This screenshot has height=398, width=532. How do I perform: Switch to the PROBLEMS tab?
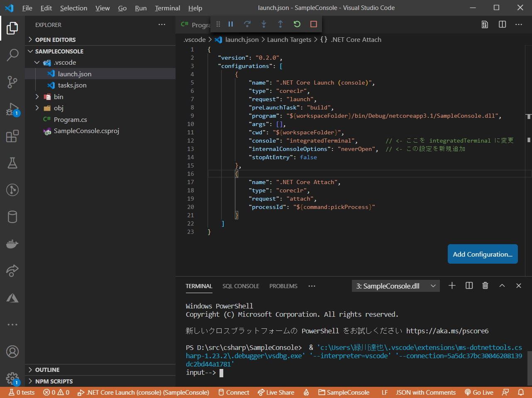click(283, 286)
